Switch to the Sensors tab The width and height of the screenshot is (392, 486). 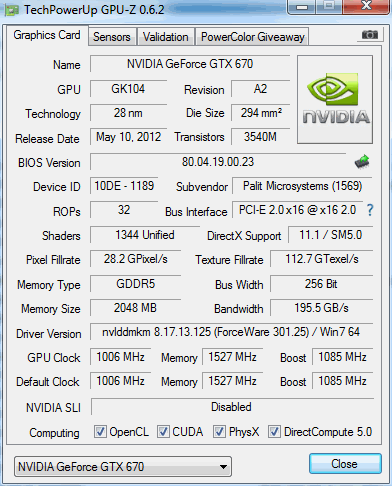click(112, 37)
